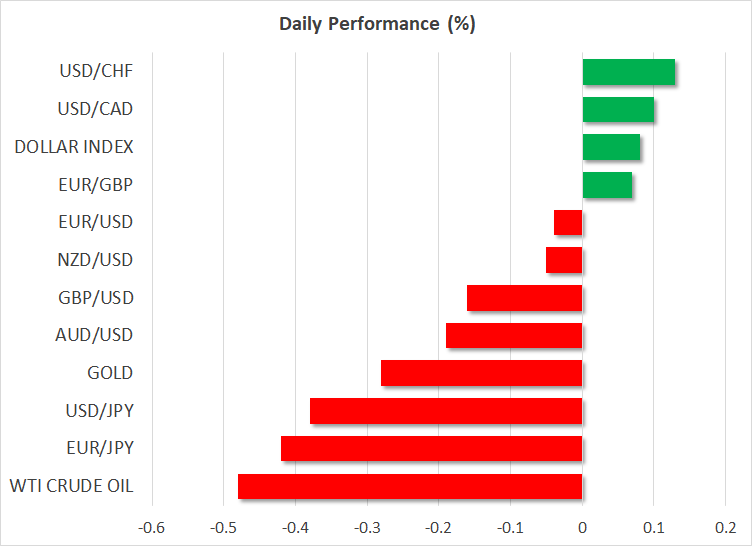This screenshot has width=752, height=546.
Task: Click the 0 x-axis tick label
Action: click(x=582, y=527)
